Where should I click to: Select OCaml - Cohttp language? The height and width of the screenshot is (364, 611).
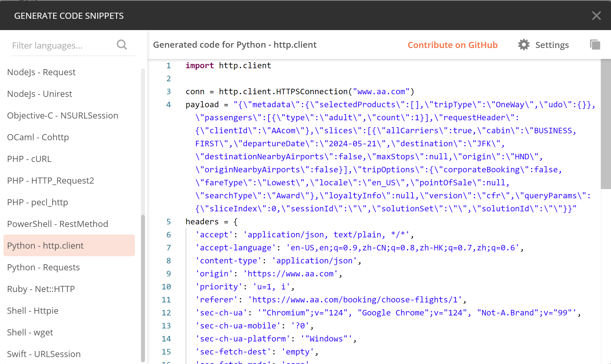tap(69, 137)
